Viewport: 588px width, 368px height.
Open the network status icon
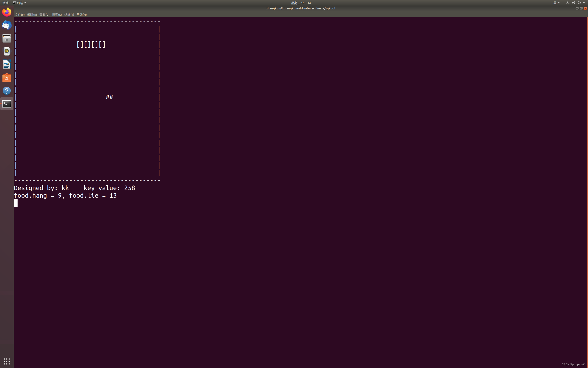pos(568,3)
